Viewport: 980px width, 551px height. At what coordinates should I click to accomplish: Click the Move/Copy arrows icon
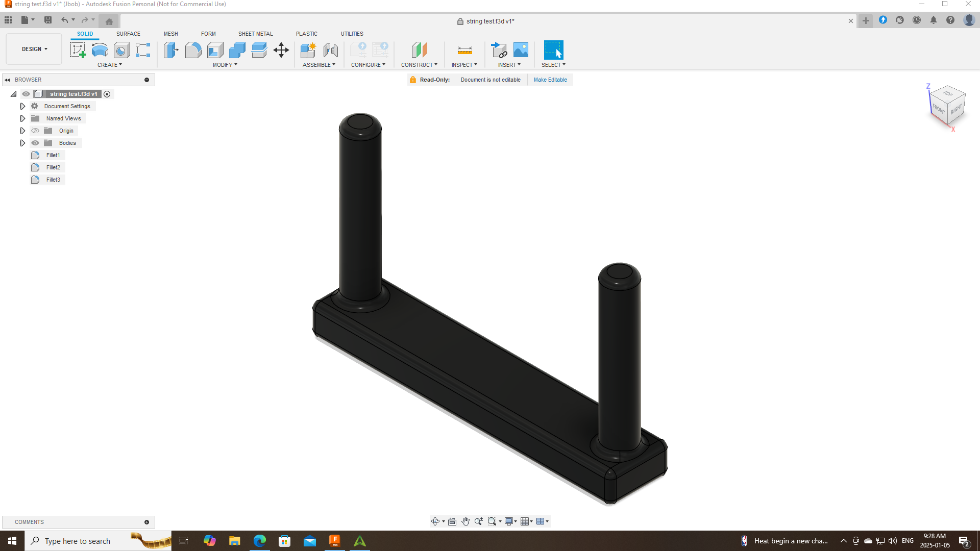(x=281, y=50)
